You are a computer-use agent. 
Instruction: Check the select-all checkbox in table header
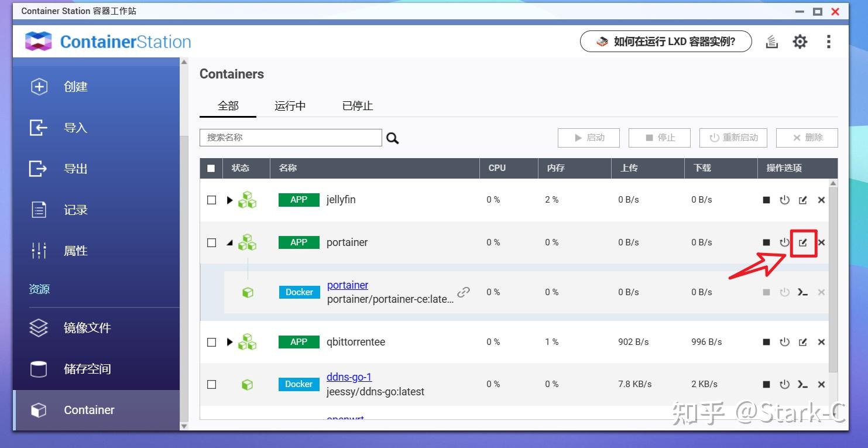211,168
